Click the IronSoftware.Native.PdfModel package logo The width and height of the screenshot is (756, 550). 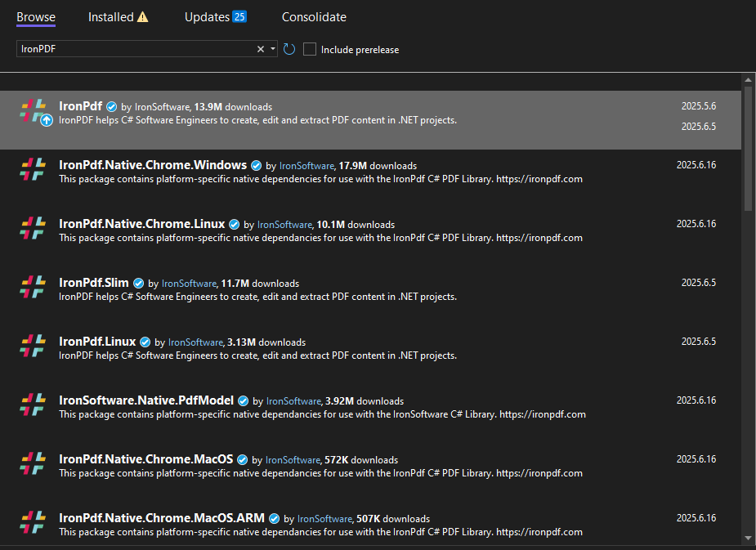tap(33, 405)
